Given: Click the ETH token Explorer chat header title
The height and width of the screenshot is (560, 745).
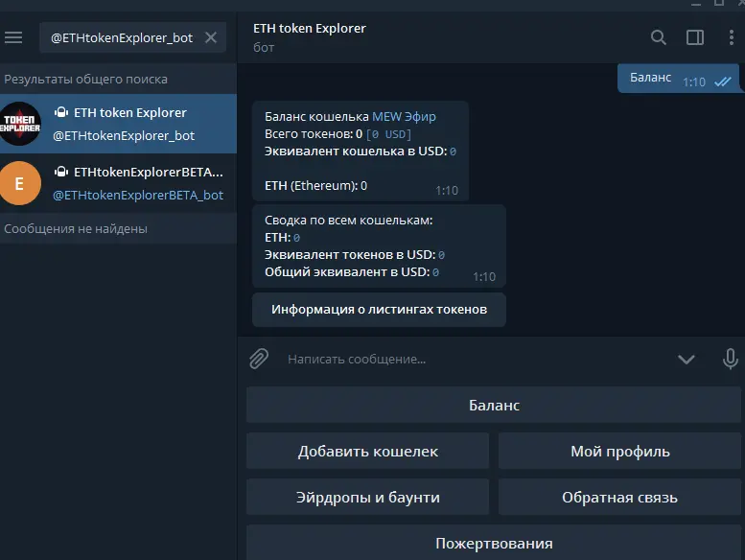Looking at the screenshot, I should click(x=310, y=29).
